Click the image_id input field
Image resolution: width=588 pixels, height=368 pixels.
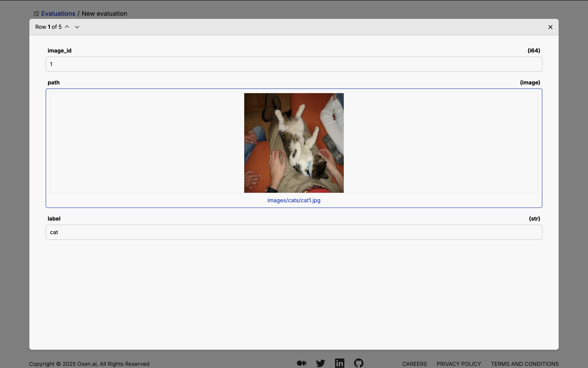(294, 64)
